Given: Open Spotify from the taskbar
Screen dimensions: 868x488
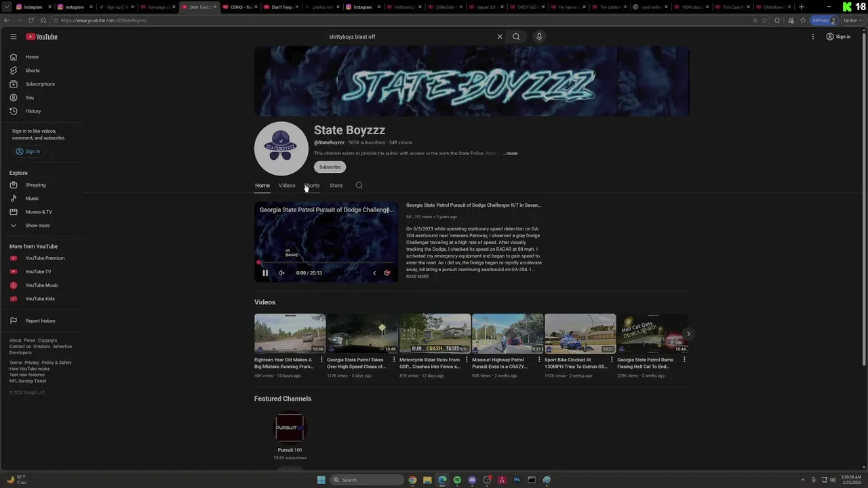Looking at the screenshot, I should pos(457,480).
